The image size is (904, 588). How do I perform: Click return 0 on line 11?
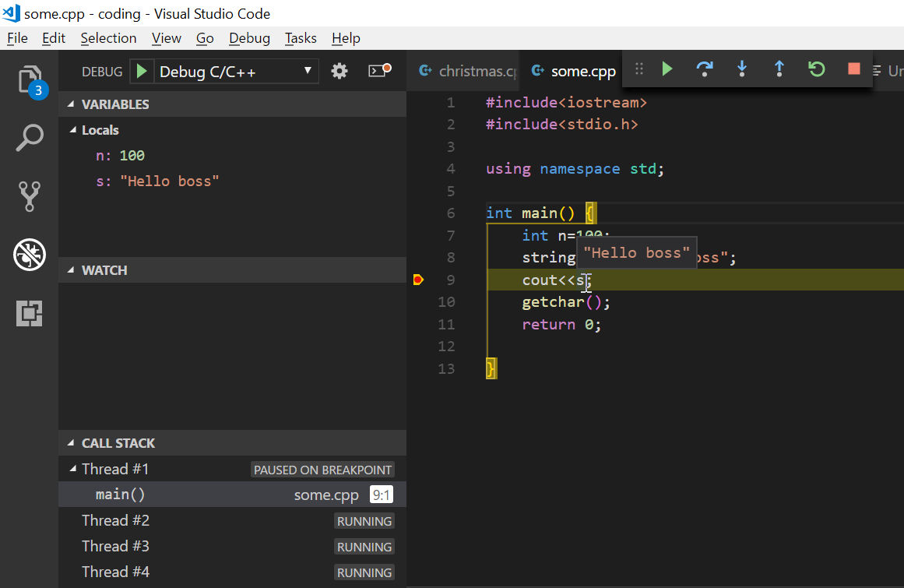(561, 325)
